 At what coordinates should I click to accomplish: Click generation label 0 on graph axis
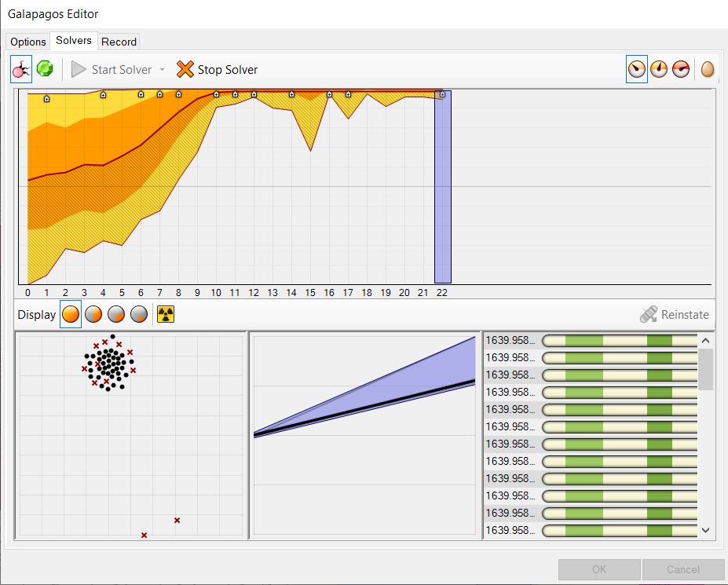27,293
